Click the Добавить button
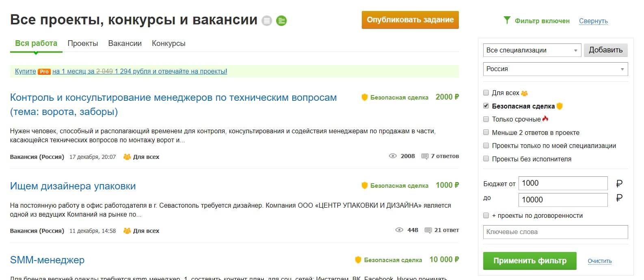 [x=606, y=50]
